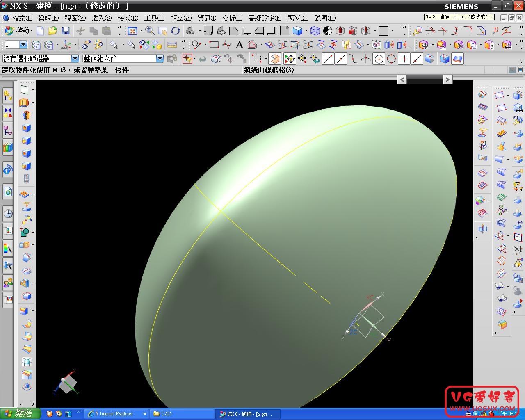The height and width of the screenshot is (420, 525).
Task: Open the Analysis menu
Action: [x=232, y=18]
